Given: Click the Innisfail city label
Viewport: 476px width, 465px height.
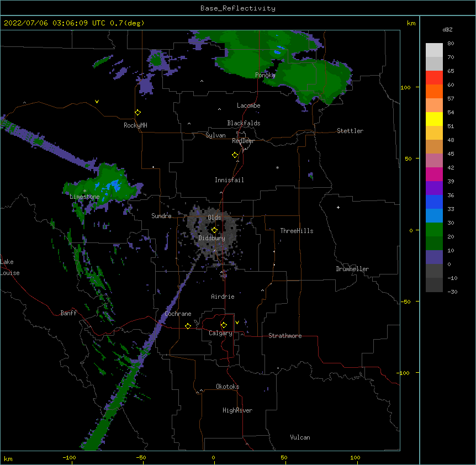Looking at the screenshot, I should (x=229, y=180).
